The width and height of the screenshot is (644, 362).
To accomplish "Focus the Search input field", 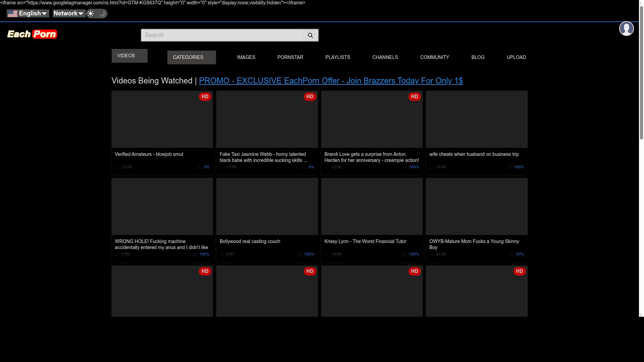I will coord(222,35).
